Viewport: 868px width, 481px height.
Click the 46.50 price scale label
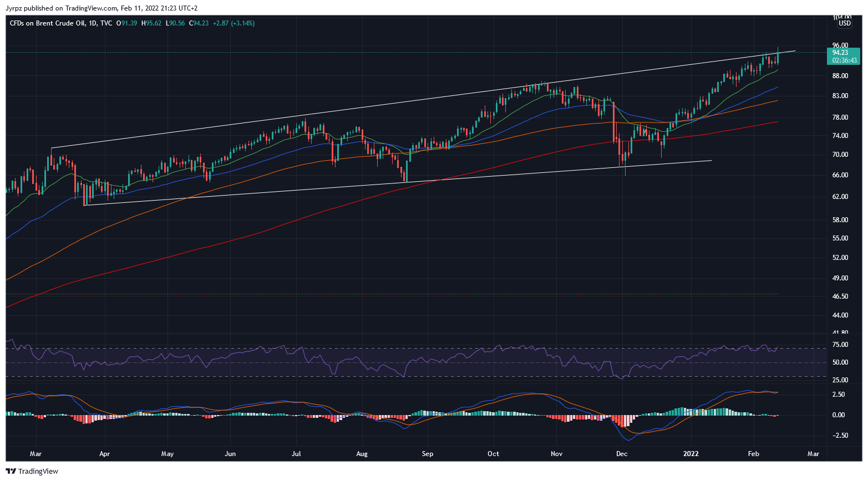[x=840, y=296]
